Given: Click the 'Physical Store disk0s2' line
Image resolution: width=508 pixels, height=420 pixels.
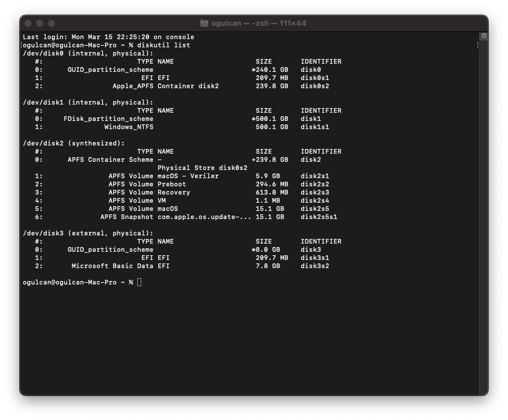Looking at the screenshot, I should [203, 168].
